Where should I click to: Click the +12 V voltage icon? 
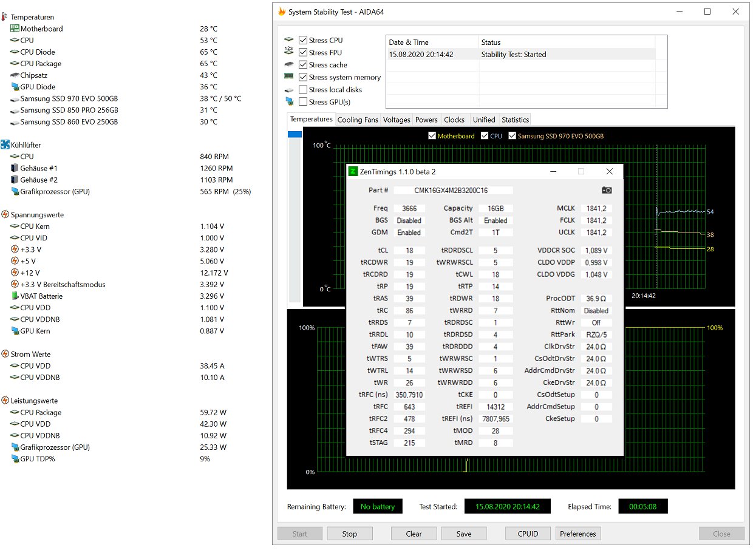point(15,273)
